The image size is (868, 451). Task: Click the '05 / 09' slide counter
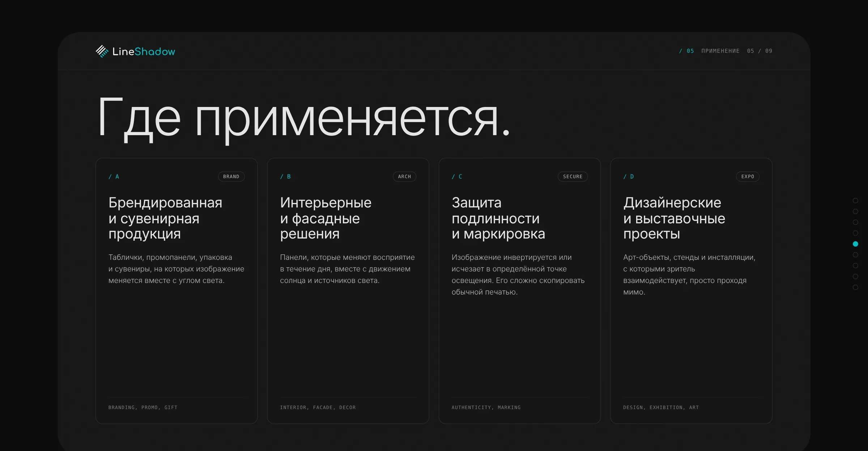(759, 51)
